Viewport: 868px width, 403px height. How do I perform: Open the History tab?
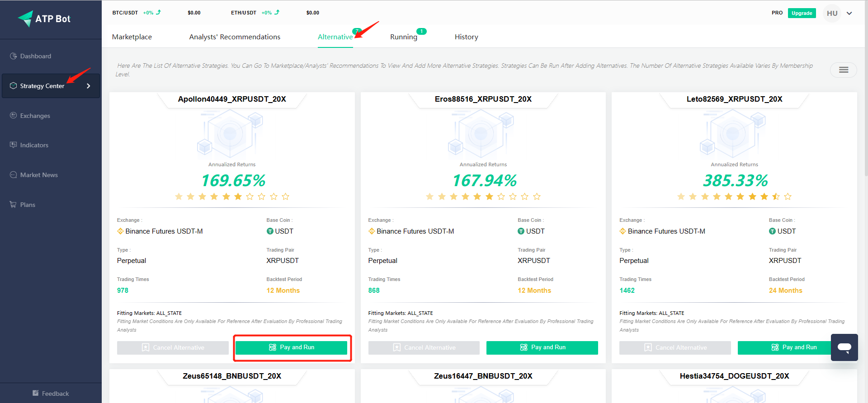click(x=467, y=37)
